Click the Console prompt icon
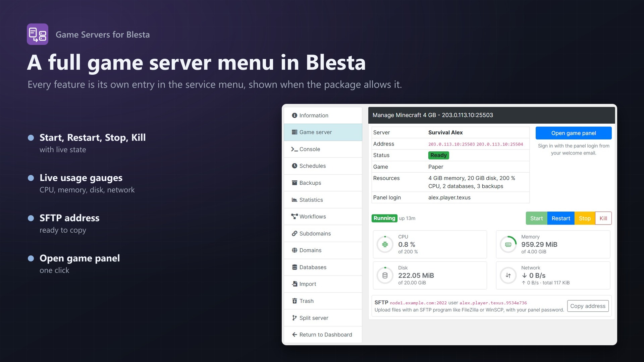The height and width of the screenshot is (362, 644). [294, 149]
